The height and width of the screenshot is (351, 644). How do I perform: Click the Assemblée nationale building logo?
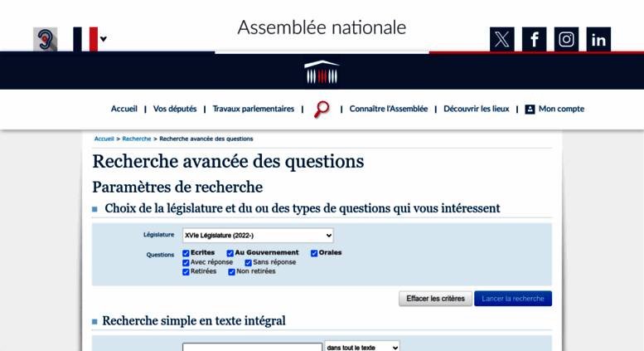[x=322, y=72]
